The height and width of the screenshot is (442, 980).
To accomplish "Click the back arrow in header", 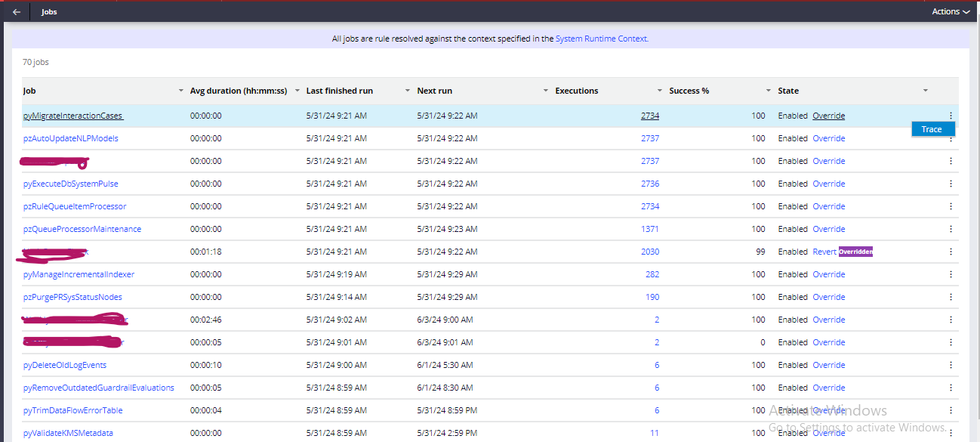I will (x=17, y=12).
